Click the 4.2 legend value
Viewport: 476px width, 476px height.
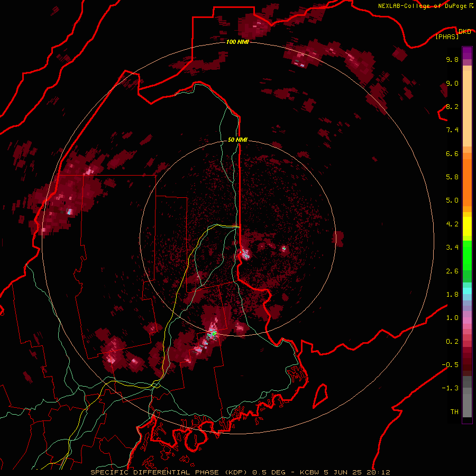[452, 224]
